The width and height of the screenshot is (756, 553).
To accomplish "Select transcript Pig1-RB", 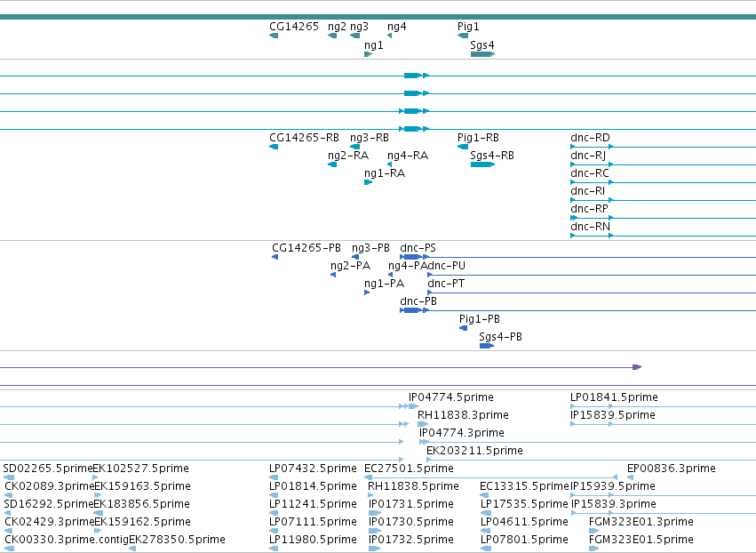I will click(478, 138).
